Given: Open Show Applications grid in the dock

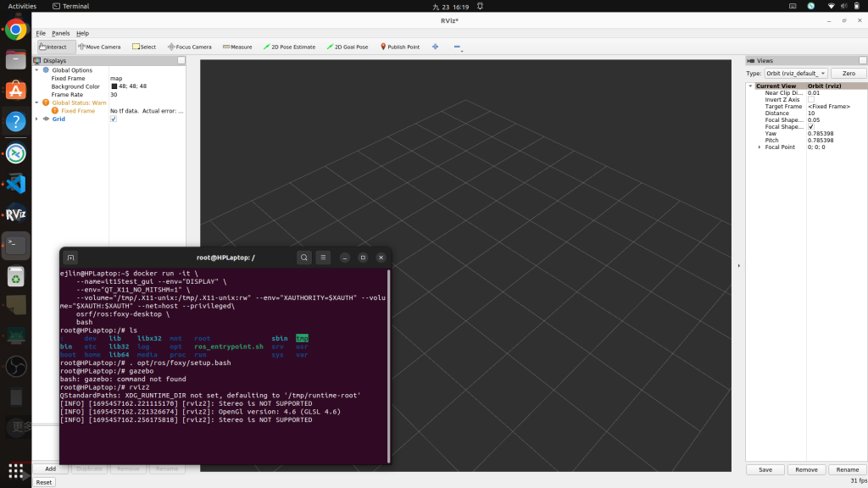Looking at the screenshot, I should click(x=15, y=471).
